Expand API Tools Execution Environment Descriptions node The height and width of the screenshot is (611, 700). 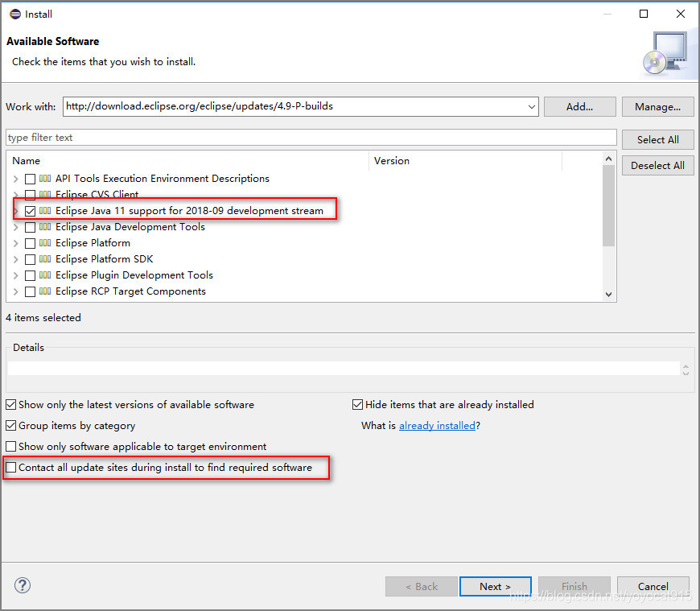pyautogui.click(x=15, y=179)
